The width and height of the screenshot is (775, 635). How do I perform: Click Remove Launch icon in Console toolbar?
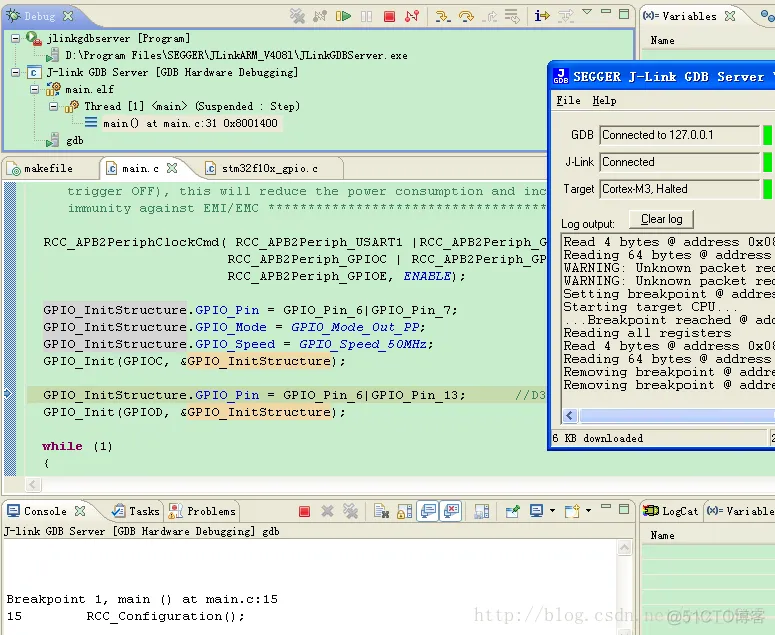point(327,511)
